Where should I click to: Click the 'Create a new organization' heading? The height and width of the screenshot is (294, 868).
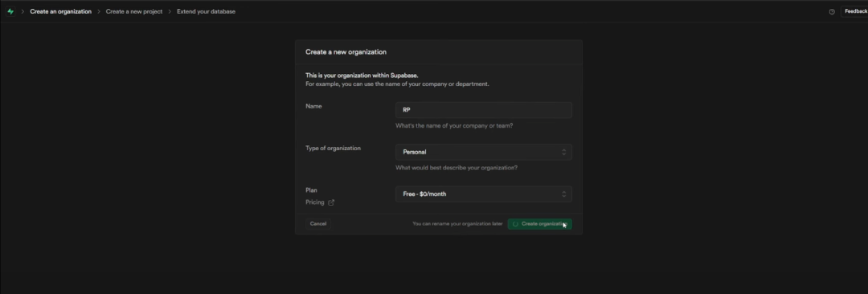coord(346,52)
